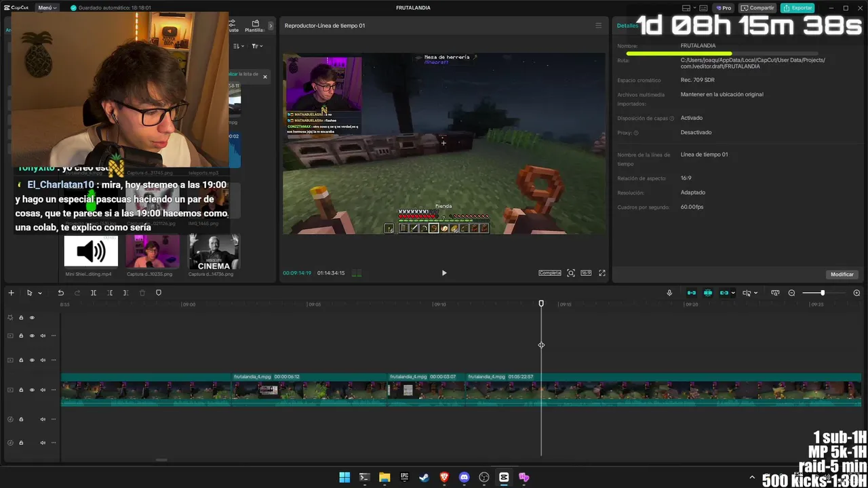Zoom out the timeline with minus magnifier

(791, 293)
